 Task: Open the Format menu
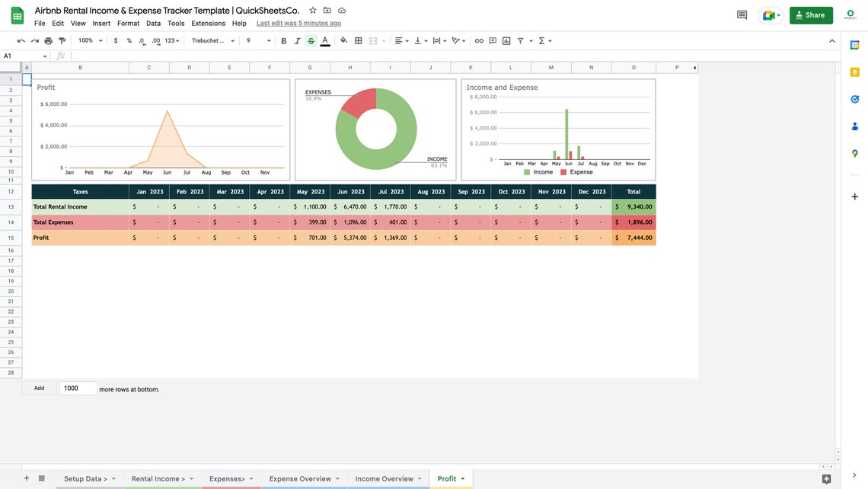click(127, 22)
